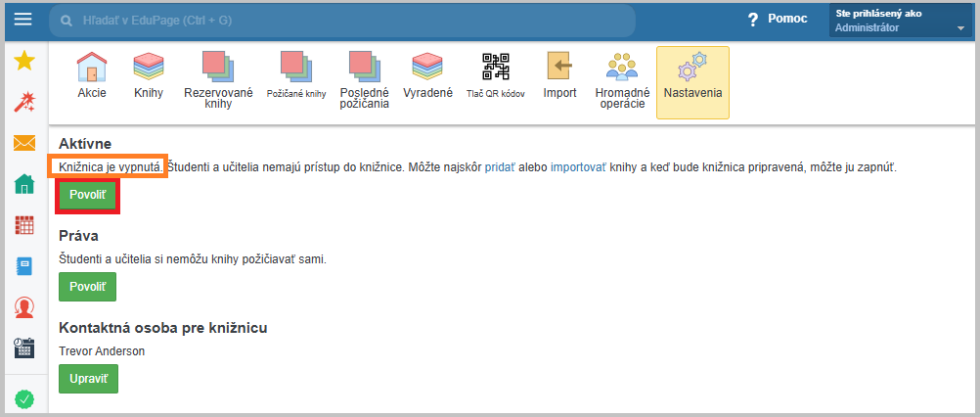Open the user profile icon in sidebar
The image size is (980, 417).
tap(24, 307)
